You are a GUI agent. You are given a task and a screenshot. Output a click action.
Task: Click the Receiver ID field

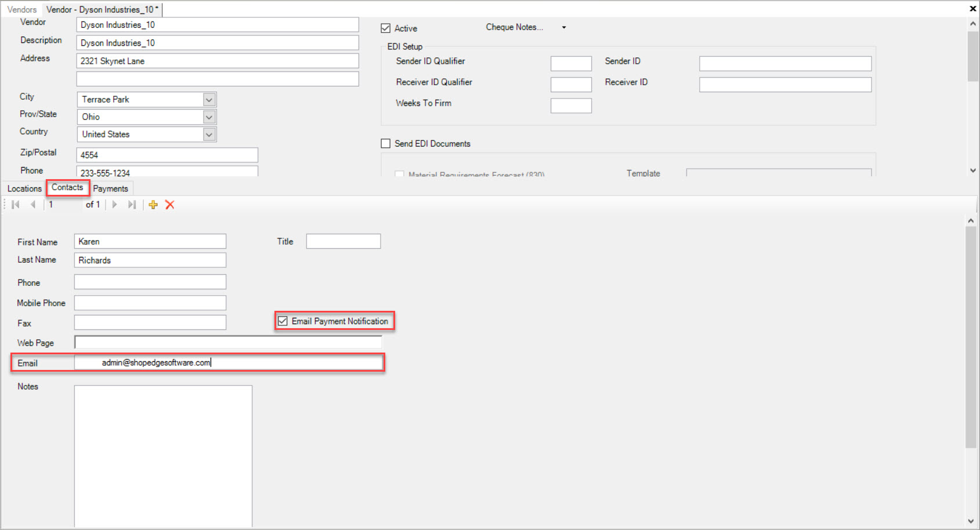[x=785, y=84]
